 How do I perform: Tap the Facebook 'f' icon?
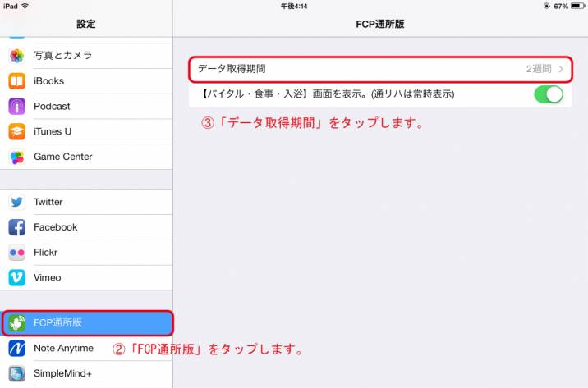16,227
